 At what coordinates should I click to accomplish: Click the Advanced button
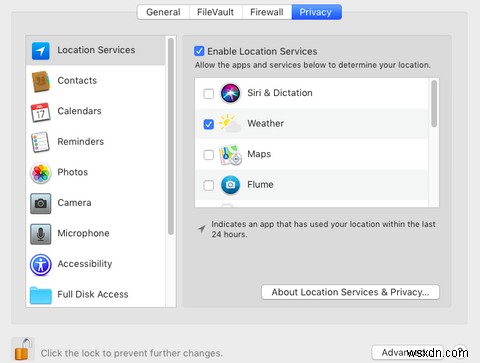coord(407,352)
